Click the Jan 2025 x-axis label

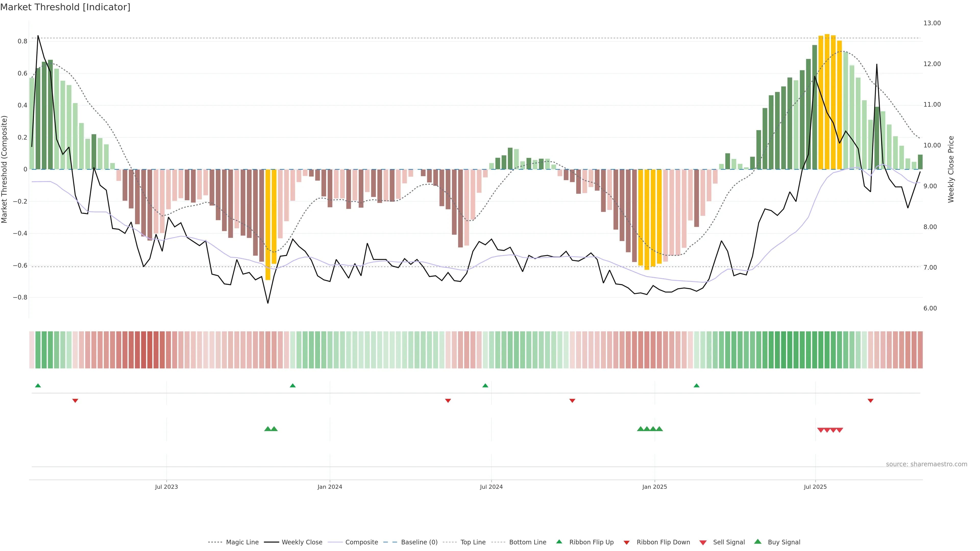654,487
